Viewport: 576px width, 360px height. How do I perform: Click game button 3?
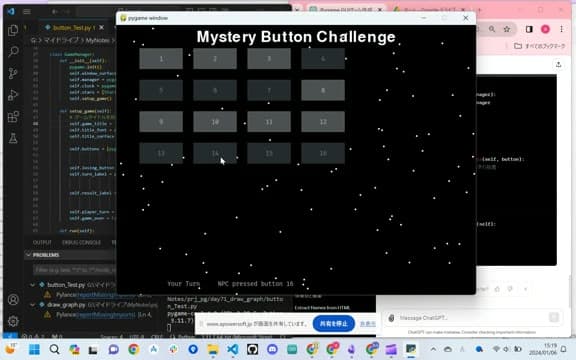[269, 58]
